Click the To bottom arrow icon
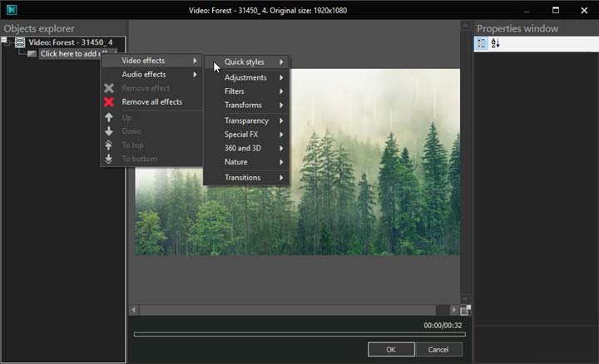Screen dimensions: 599x364 coord(108,159)
